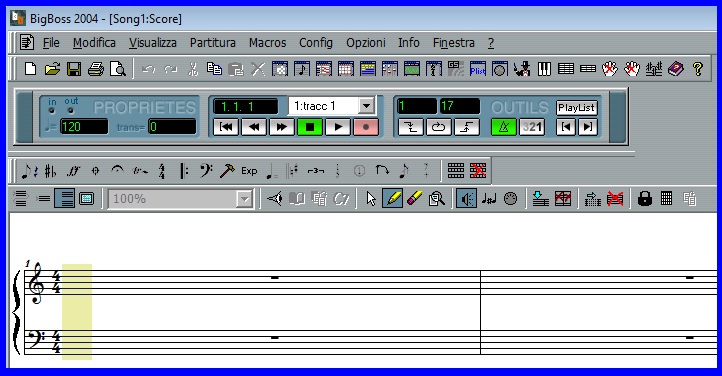Go to previous playlist item
This screenshot has height=376, width=722.
(566, 127)
